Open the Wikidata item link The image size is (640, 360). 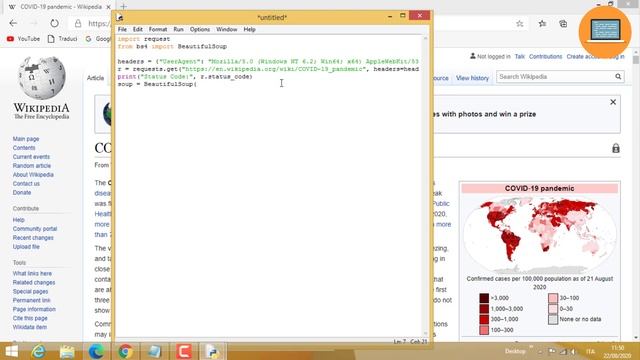coord(29,327)
